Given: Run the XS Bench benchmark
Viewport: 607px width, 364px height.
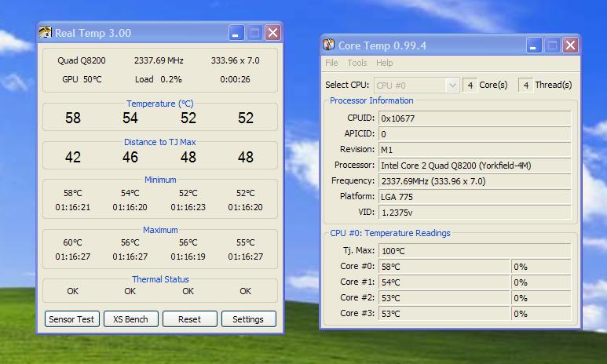Looking at the screenshot, I should coord(131,319).
